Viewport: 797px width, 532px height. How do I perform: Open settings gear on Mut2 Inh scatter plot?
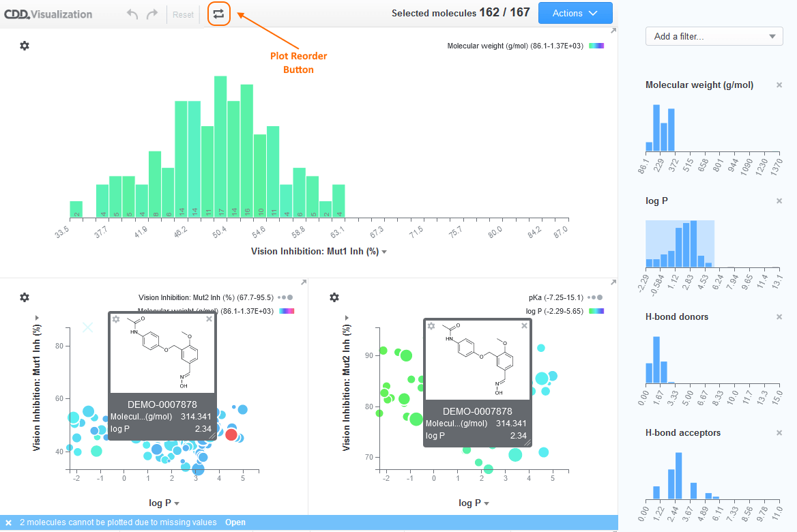coord(334,297)
